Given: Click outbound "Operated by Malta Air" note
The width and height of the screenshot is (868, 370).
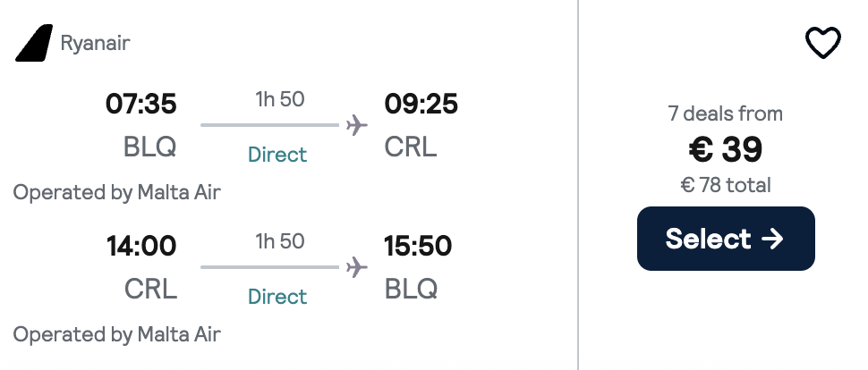Looking at the screenshot, I should click(x=116, y=192).
